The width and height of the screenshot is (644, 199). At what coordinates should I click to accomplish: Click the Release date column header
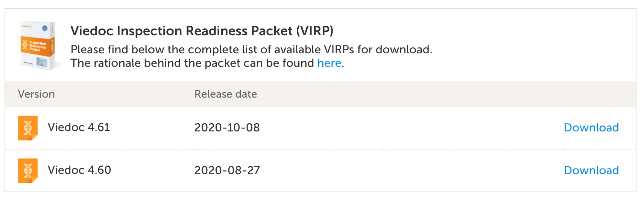pyautogui.click(x=226, y=94)
